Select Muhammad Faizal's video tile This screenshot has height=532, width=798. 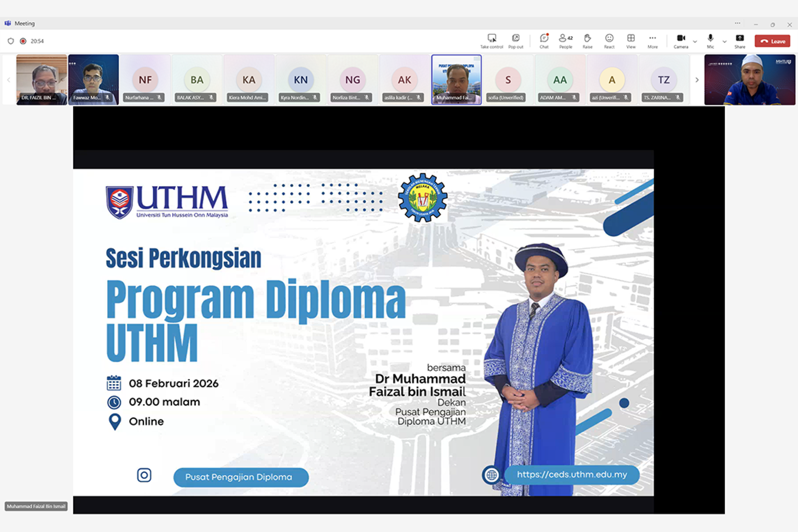(456, 80)
